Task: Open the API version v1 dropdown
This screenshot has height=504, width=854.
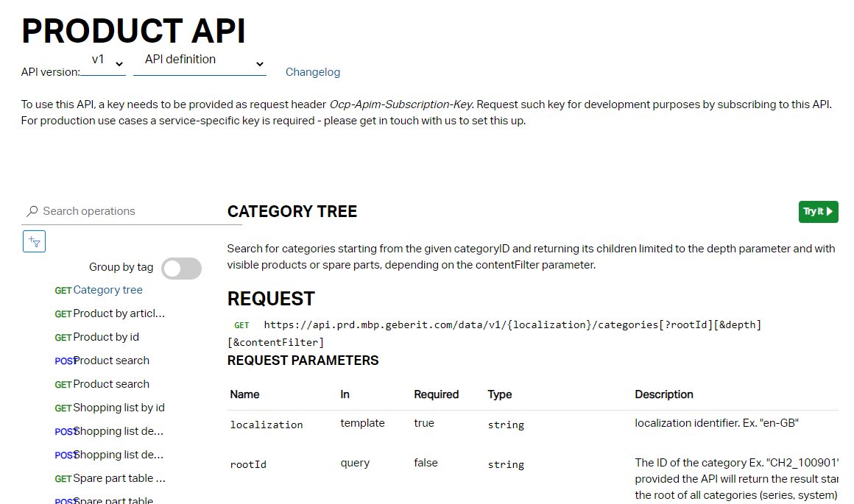Action: click(103, 63)
